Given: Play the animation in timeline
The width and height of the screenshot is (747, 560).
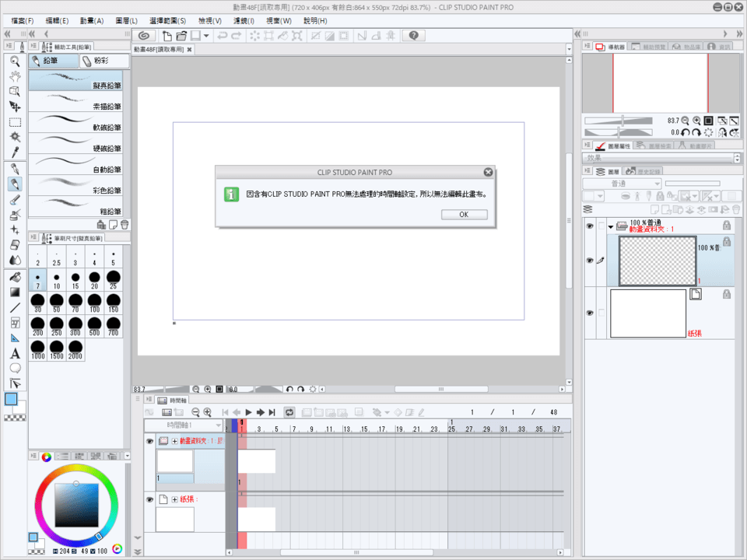Looking at the screenshot, I should point(248,412).
